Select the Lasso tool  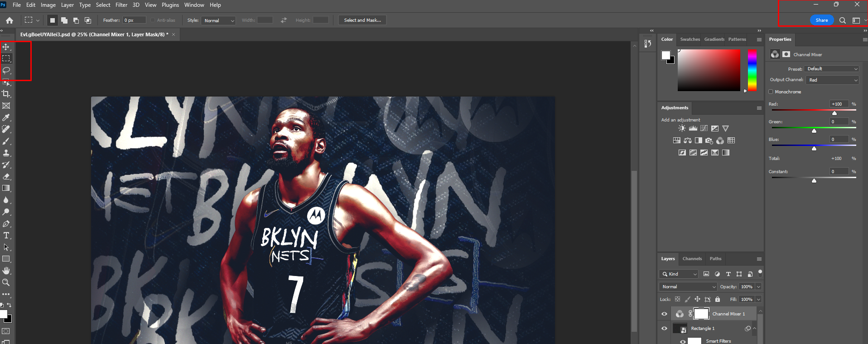(6, 71)
